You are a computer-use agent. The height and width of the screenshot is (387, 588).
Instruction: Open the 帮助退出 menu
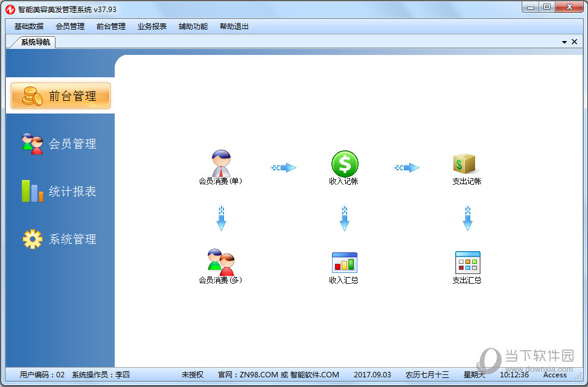coord(234,26)
